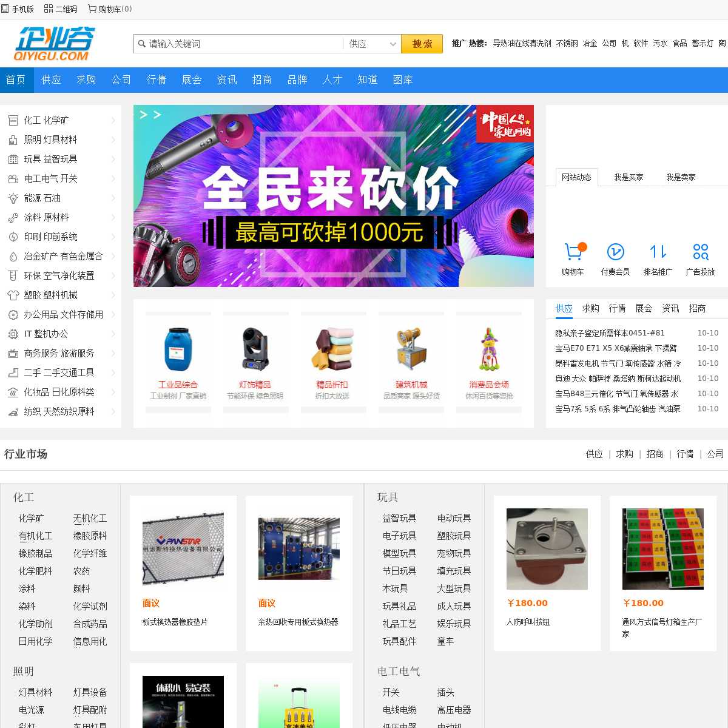This screenshot has height=728, width=728.
Task: Open the 全民来砍价 promo banner
Action: click(x=334, y=196)
